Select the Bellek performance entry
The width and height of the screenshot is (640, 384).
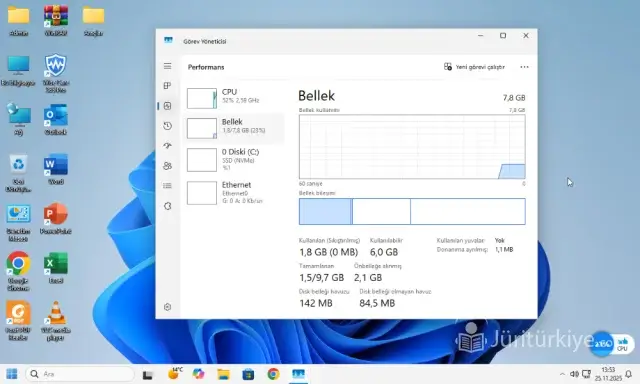pos(234,128)
